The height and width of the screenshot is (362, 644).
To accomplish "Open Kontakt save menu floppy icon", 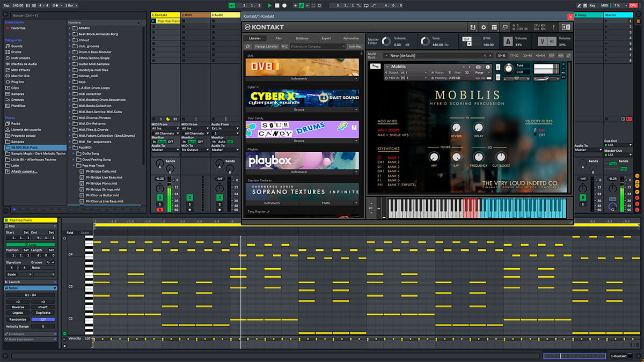I will pos(473,27).
